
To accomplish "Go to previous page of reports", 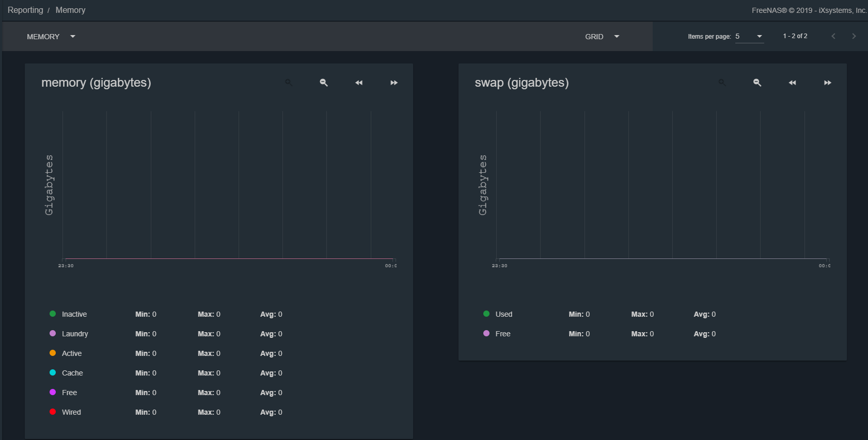I will point(833,36).
